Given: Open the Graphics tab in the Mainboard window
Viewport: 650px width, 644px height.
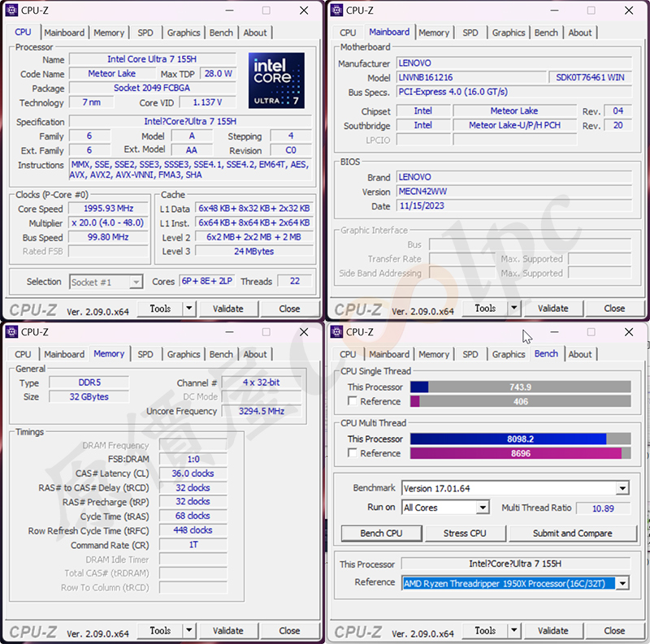Looking at the screenshot, I should point(509,32).
